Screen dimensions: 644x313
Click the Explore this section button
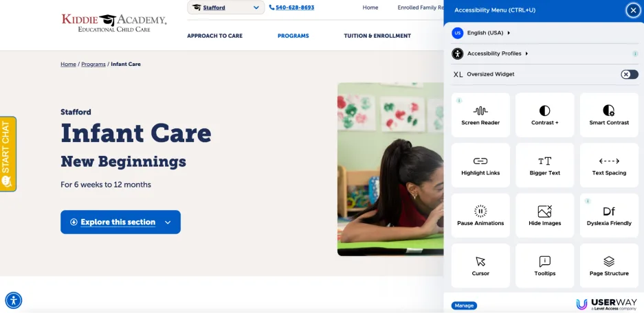pyautogui.click(x=120, y=222)
